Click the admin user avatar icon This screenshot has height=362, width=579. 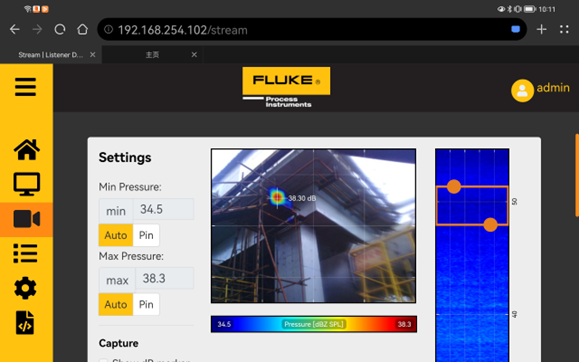click(522, 90)
